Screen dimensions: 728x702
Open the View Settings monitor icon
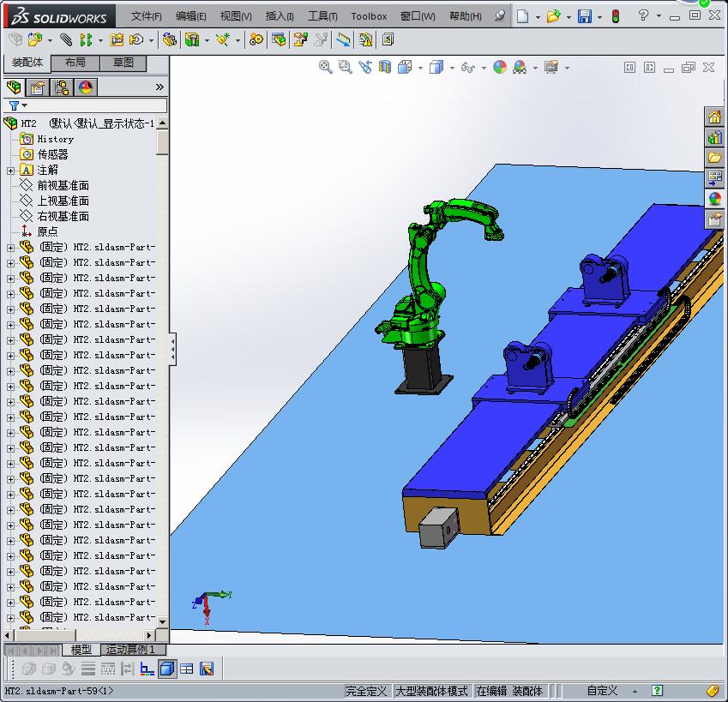[x=551, y=67]
